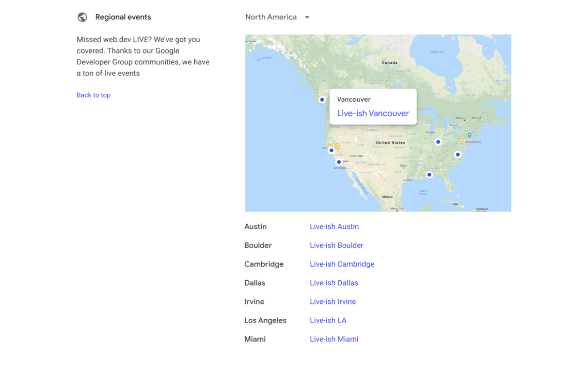
Task: Open the Live-ish Austin link
Action: click(334, 226)
